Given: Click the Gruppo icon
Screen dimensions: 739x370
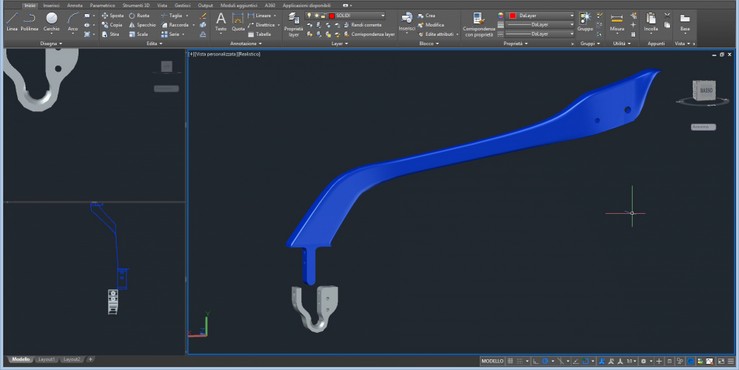Looking at the screenshot, I should (585, 22).
